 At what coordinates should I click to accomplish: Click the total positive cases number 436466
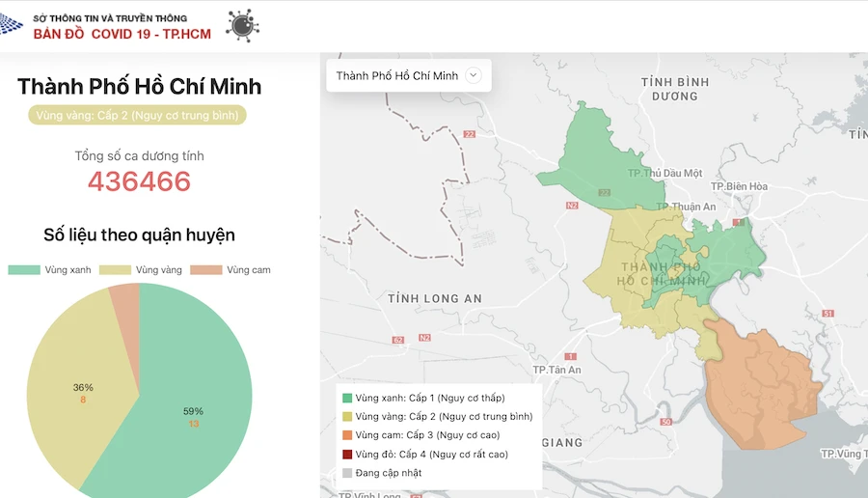[x=139, y=180]
